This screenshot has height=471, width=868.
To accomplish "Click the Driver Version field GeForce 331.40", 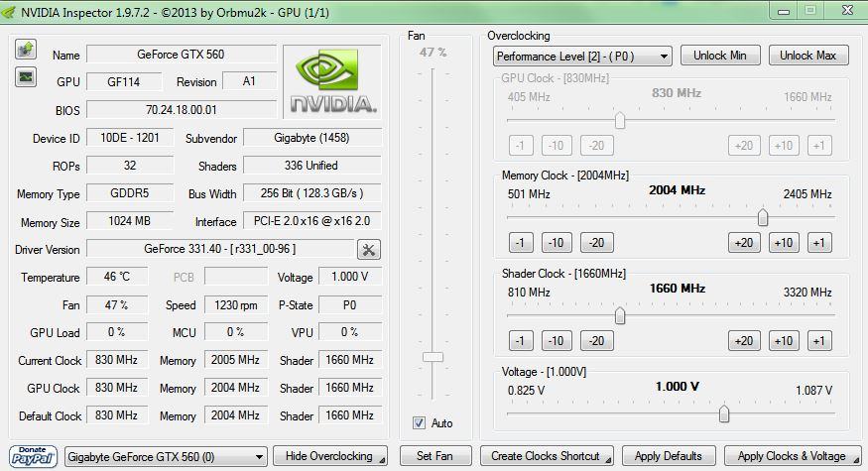I will click(220, 249).
